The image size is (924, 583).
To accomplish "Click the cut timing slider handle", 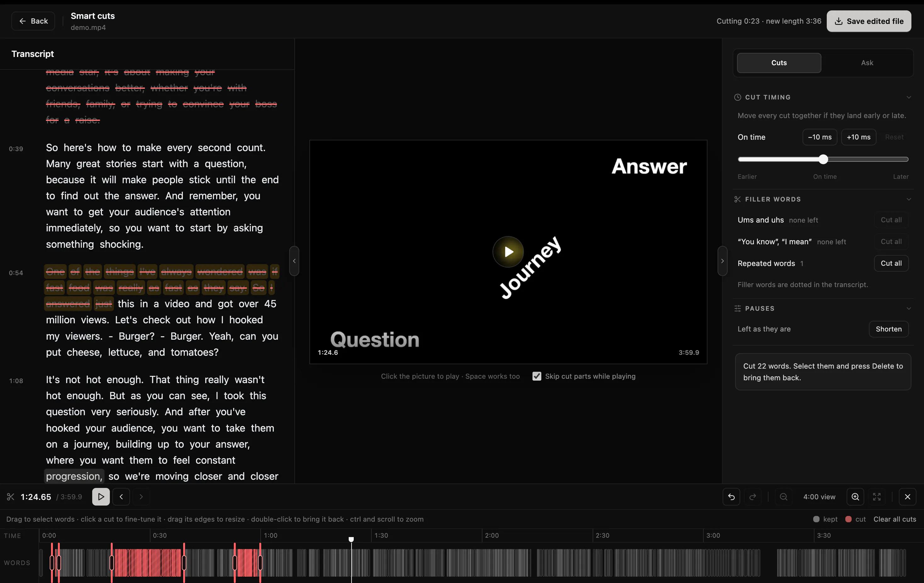I will coord(823,159).
